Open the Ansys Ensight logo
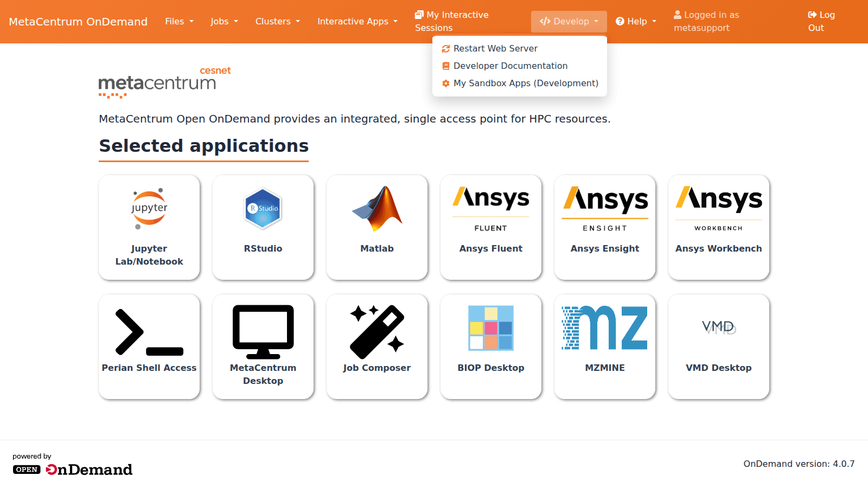Screen dimensions: 868x488 point(605,209)
